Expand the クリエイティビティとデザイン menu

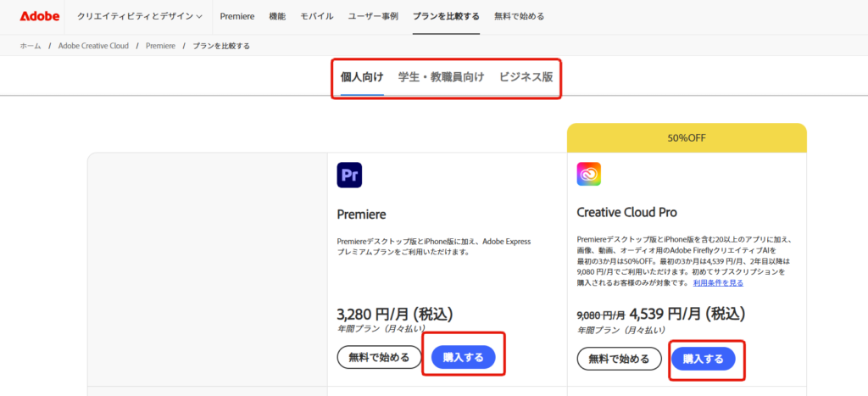coord(139,16)
